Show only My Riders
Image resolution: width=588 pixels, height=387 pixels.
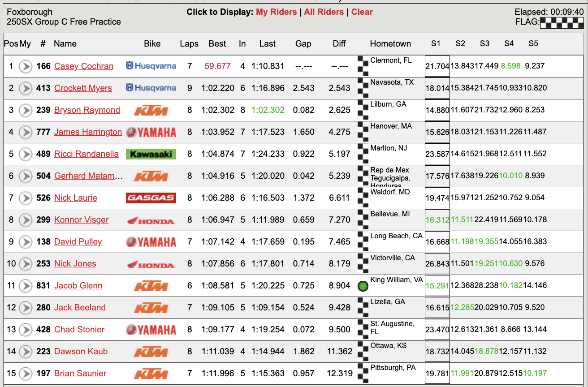coord(276,12)
